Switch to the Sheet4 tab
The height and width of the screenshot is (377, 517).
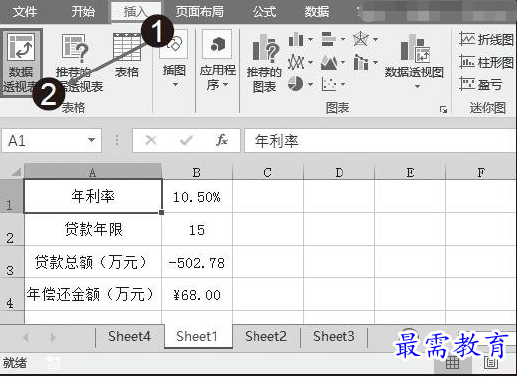point(129,336)
